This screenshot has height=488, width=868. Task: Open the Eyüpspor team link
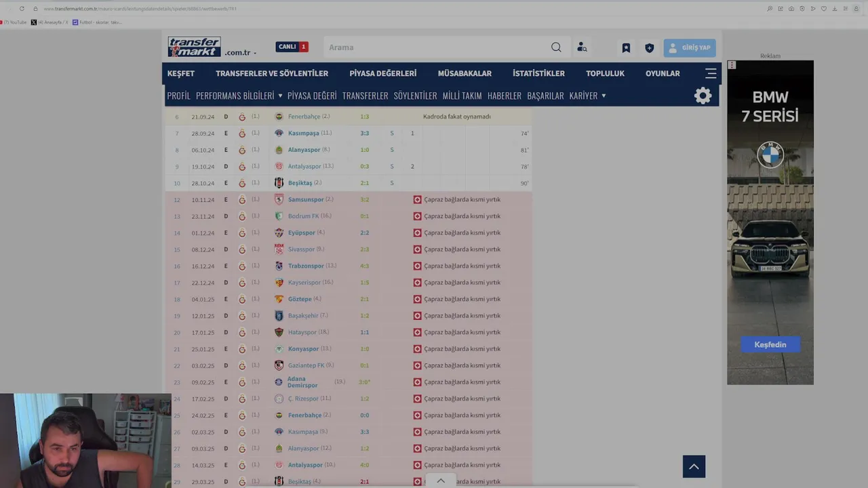[x=302, y=233]
